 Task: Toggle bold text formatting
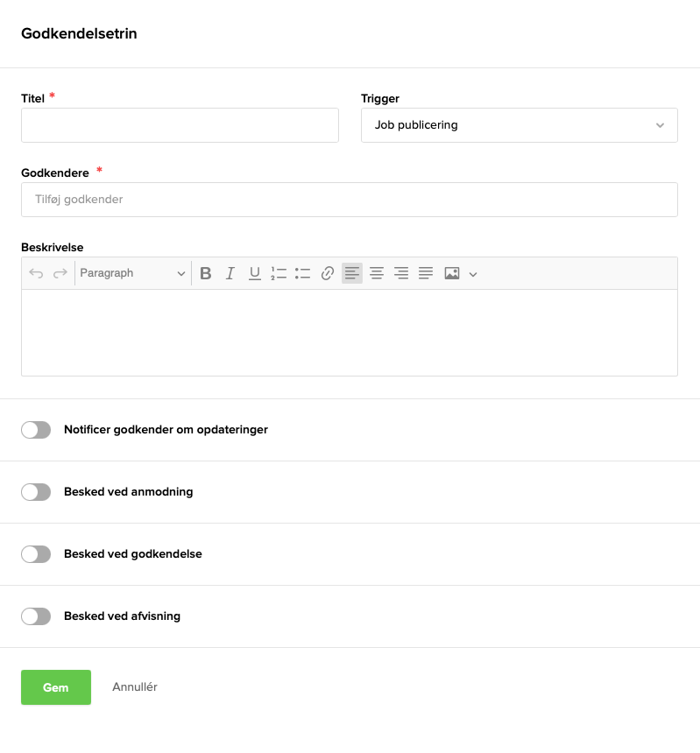click(206, 273)
